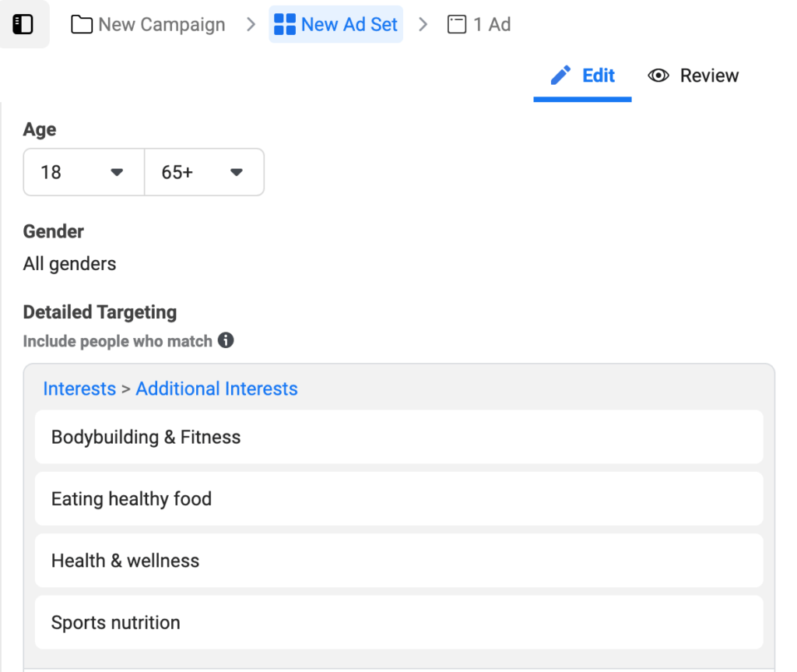Click the New Campaign folder icon
Viewport: 797px width, 672px height.
82,25
